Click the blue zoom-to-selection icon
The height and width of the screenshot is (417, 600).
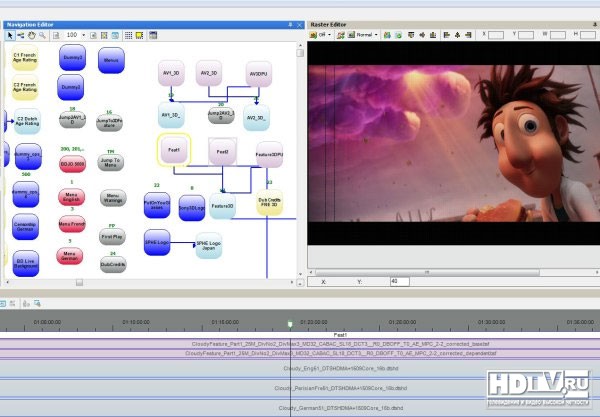pos(115,36)
